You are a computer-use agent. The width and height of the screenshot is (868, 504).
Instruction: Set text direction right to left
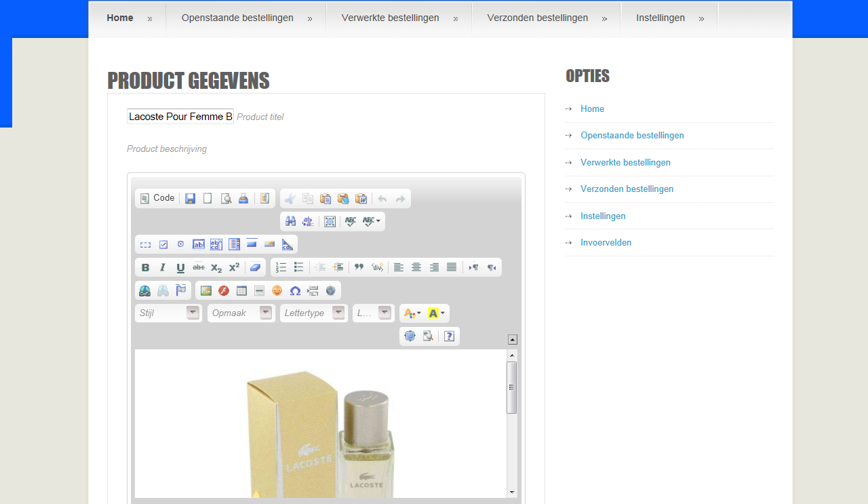(x=491, y=267)
